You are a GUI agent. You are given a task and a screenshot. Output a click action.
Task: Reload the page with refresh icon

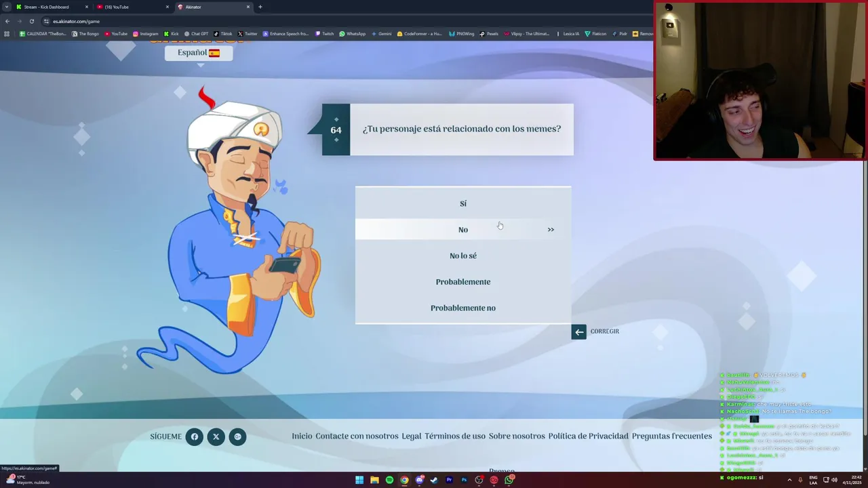31,21
